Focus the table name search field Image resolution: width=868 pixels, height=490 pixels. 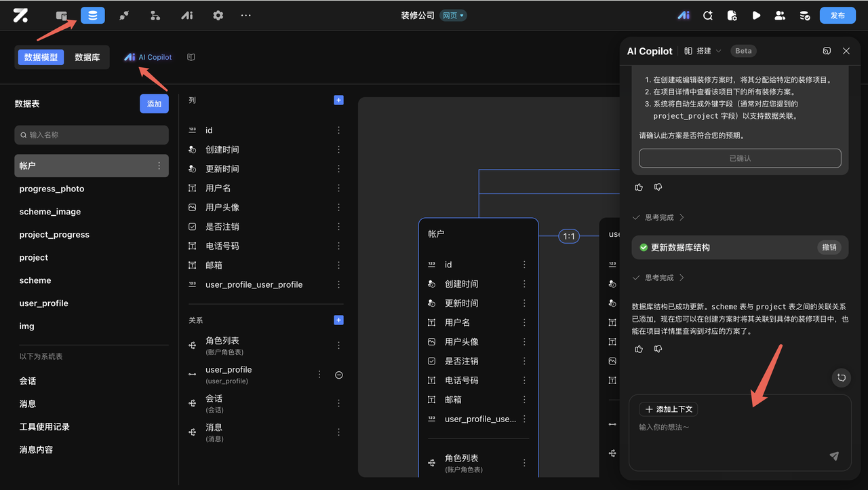coord(92,135)
